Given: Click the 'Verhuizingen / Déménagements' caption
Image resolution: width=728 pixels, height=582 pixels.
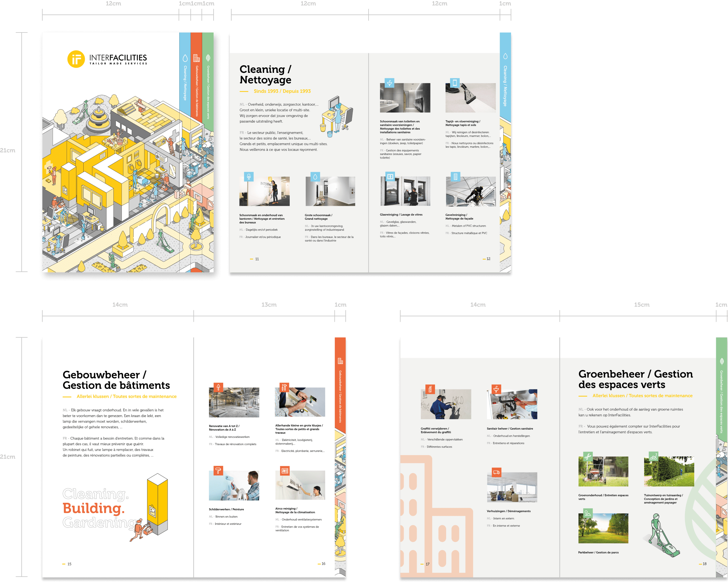Looking at the screenshot, I should (x=508, y=511).
